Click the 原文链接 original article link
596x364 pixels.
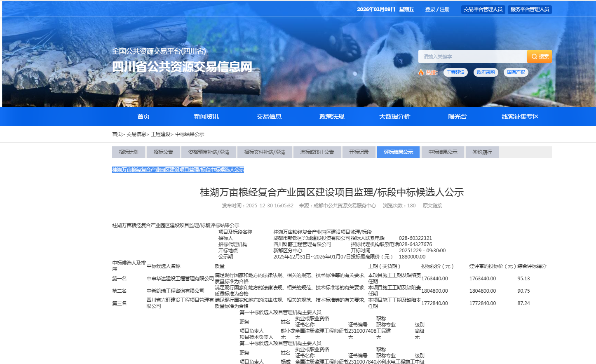point(432,206)
